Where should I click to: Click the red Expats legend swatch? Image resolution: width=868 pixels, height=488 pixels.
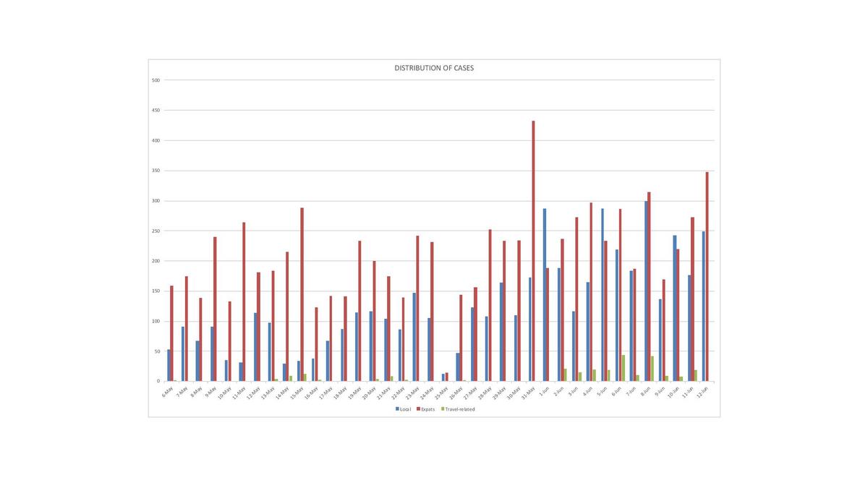click(x=418, y=409)
